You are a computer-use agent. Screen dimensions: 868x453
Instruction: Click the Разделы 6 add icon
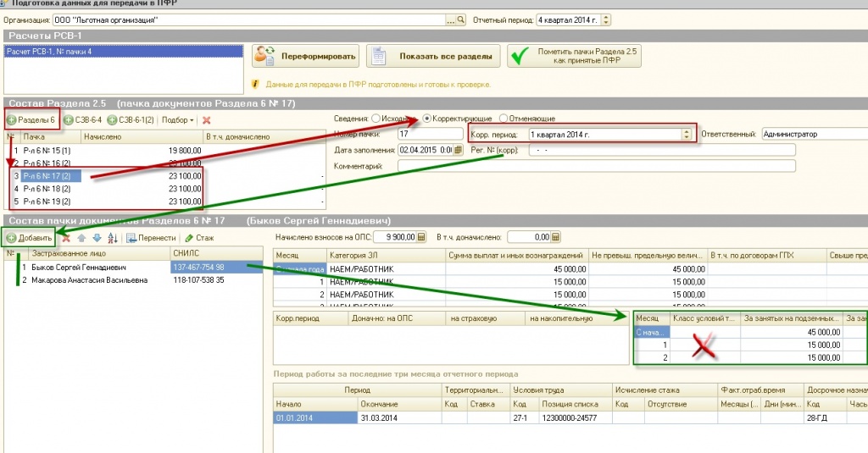click(12, 120)
